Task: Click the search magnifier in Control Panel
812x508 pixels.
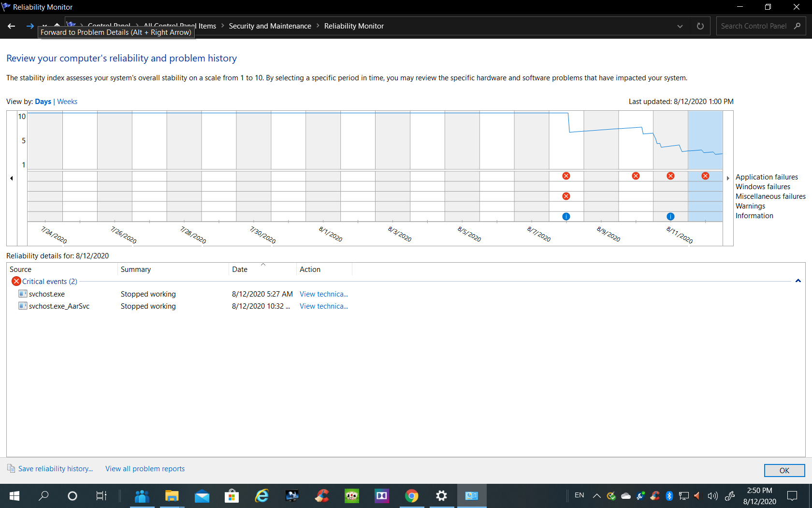Action: (797, 26)
